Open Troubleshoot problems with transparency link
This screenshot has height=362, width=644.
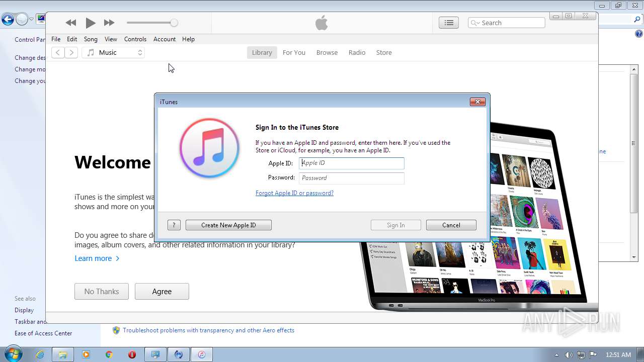(208, 330)
